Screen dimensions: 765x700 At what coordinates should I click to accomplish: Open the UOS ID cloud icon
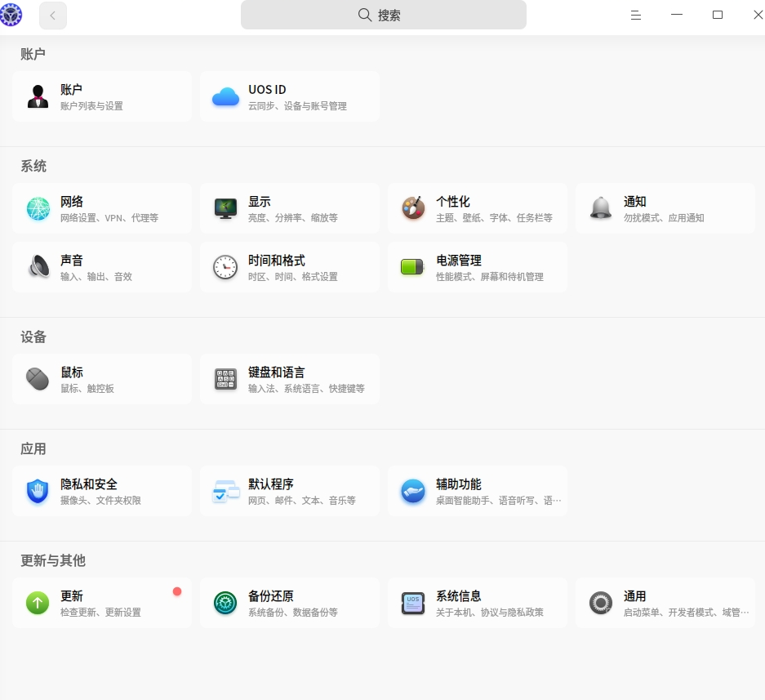click(225, 96)
